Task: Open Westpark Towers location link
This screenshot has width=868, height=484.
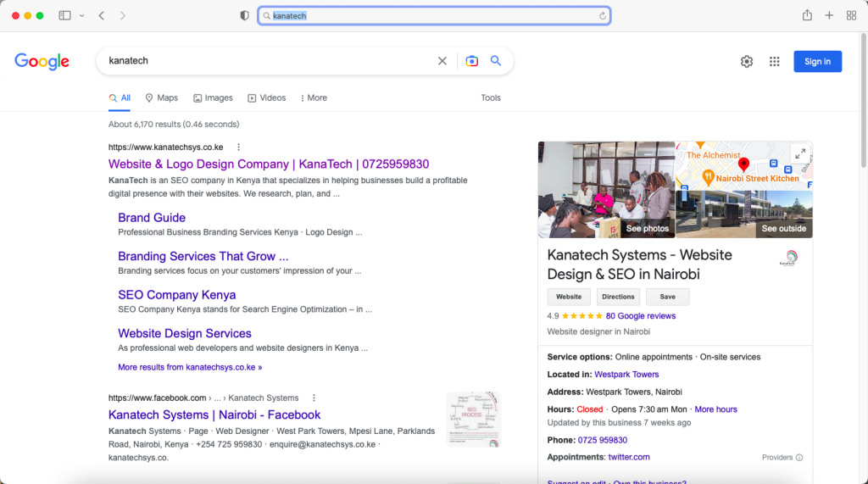Action: (x=626, y=375)
